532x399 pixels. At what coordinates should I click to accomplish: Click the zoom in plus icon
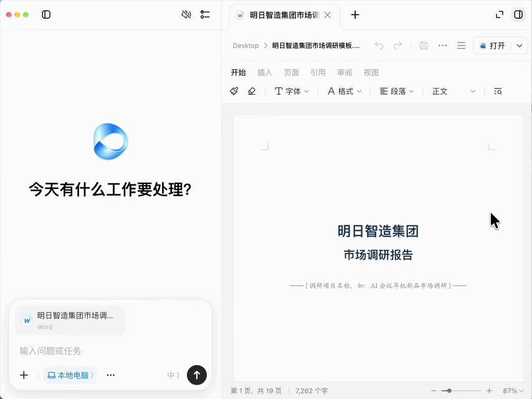(489, 391)
